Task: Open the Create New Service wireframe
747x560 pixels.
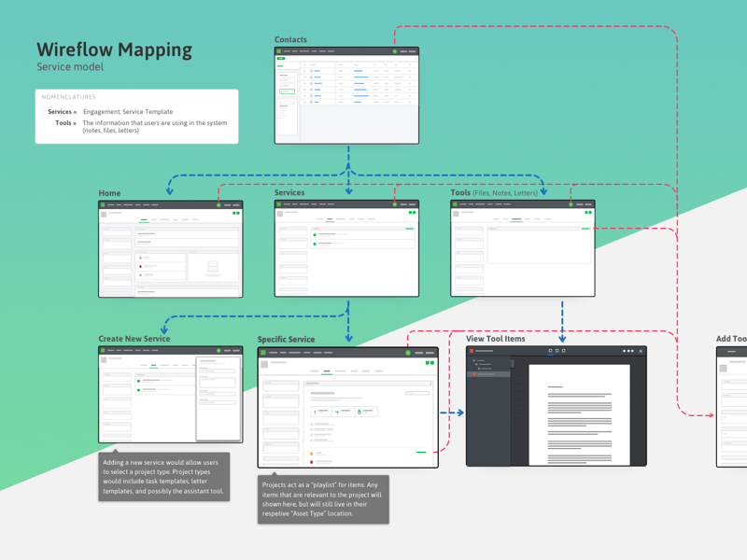Action: [171, 394]
